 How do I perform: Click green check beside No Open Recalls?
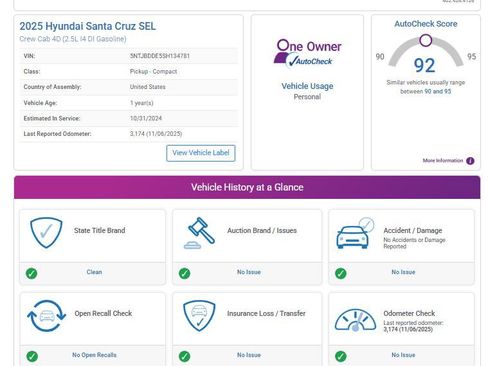[x=32, y=356]
